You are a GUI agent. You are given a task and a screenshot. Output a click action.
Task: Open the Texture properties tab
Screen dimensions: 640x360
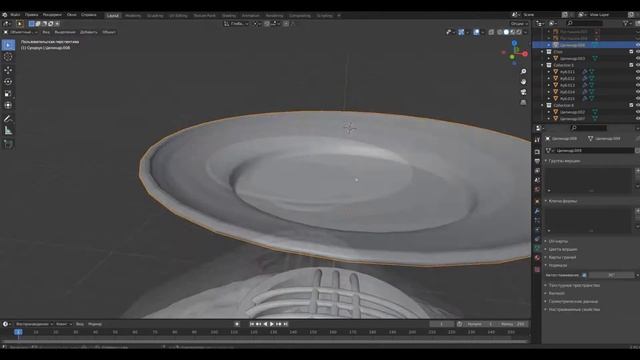(x=537, y=270)
